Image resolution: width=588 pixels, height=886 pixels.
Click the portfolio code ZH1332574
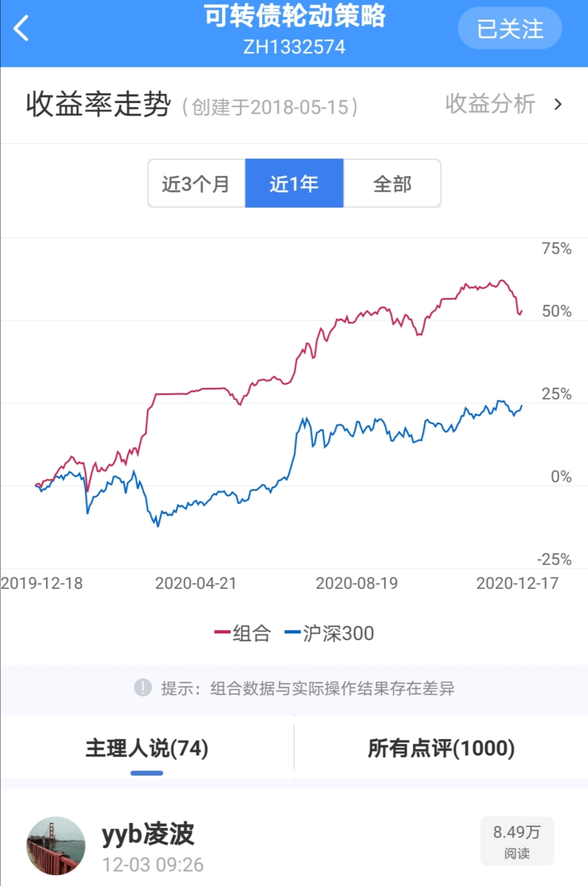tap(294, 47)
